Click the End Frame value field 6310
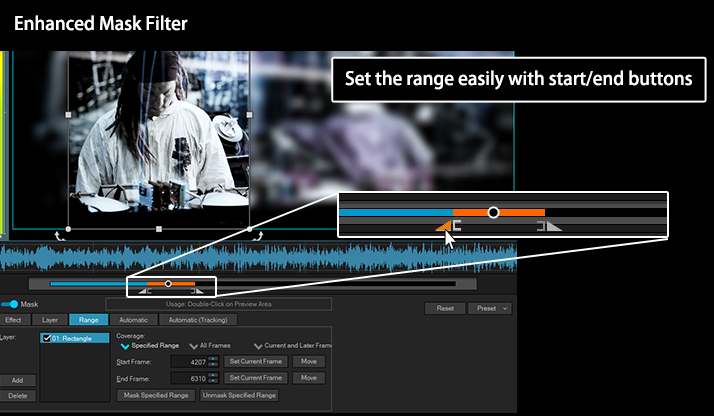 point(189,378)
